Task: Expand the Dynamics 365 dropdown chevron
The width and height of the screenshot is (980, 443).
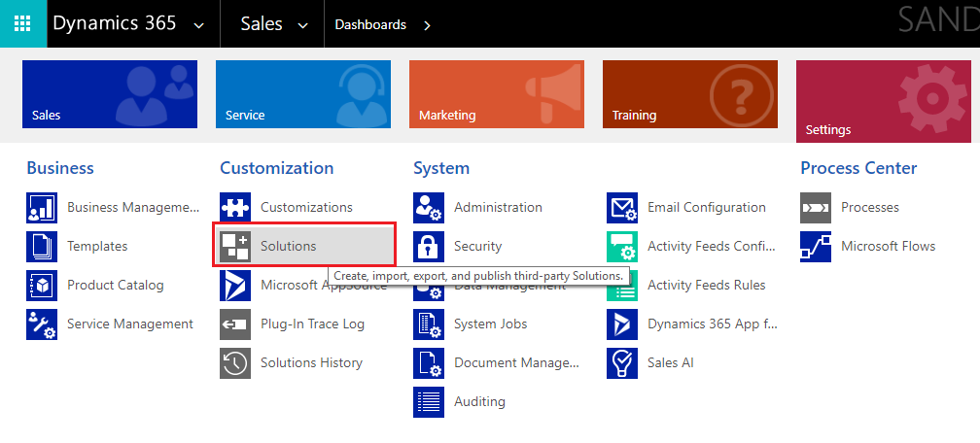Action: click(x=199, y=25)
